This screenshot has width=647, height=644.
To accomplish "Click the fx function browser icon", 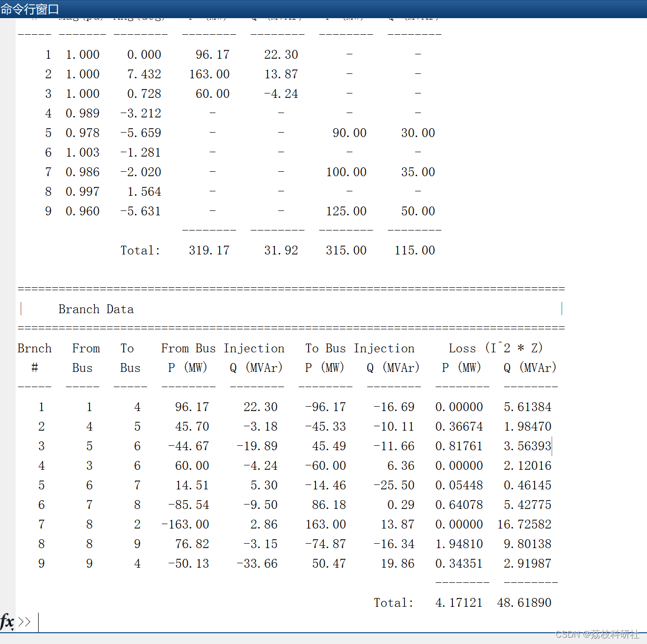I will click(x=7, y=622).
